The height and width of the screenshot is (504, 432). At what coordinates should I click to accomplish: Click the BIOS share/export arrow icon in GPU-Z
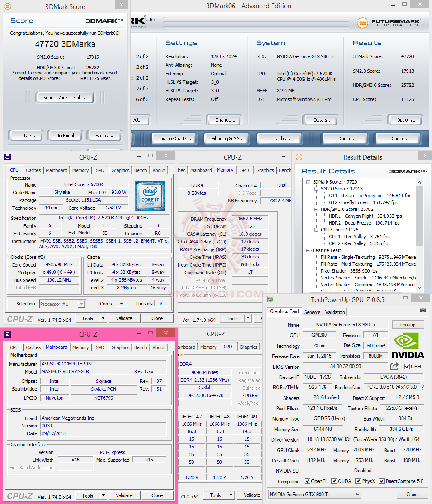394,366
